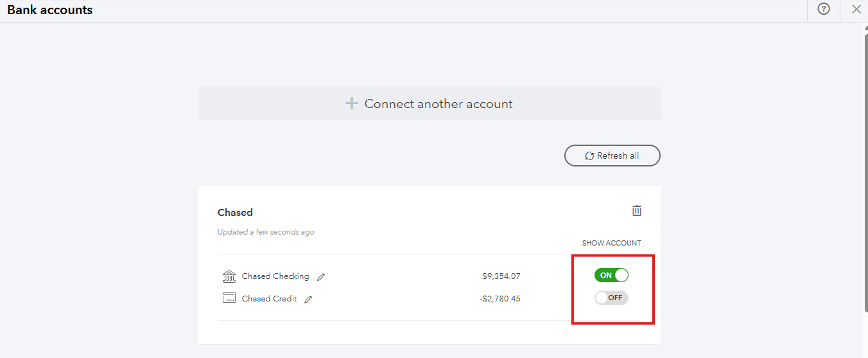Turn off the Chased Checking show account toggle

click(x=611, y=275)
